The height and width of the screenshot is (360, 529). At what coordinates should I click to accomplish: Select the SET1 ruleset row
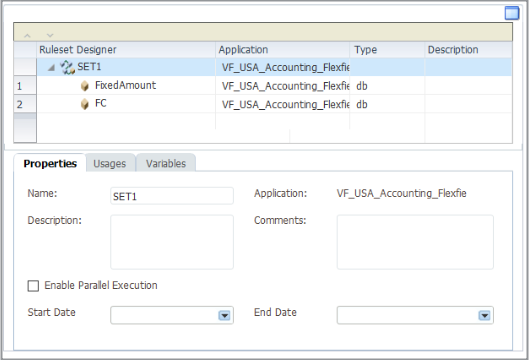pyautogui.click(x=274, y=67)
